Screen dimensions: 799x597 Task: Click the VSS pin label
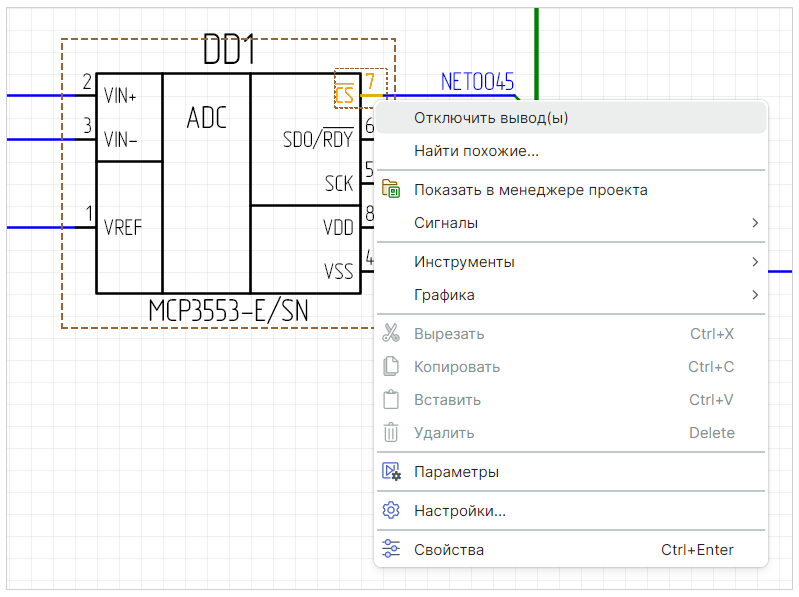coord(338,272)
